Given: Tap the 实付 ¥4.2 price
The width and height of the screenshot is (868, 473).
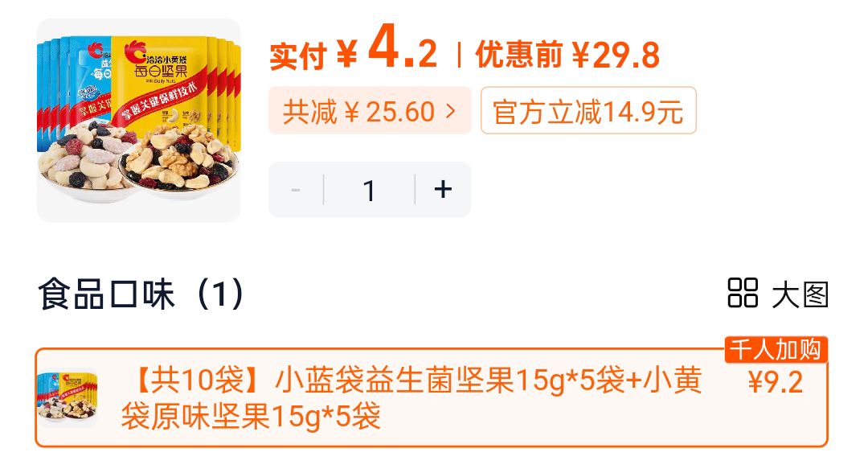Looking at the screenshot, I should click(353, 49).
